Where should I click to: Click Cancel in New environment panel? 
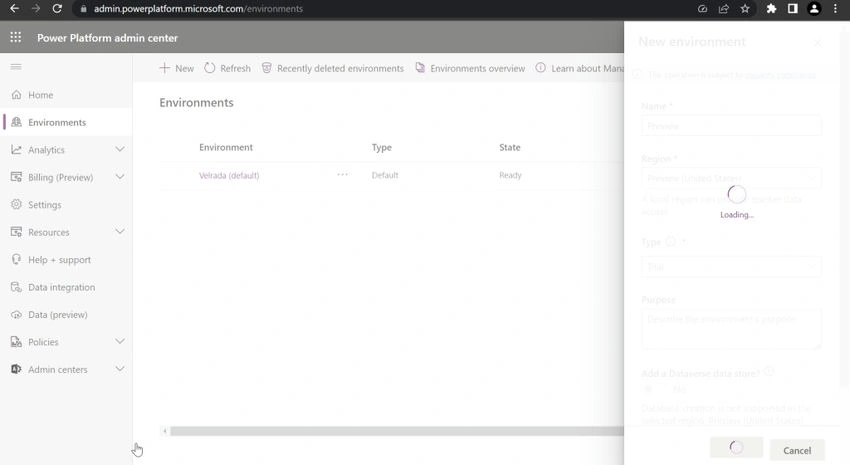pyautogui.click(x=797, y=450)
